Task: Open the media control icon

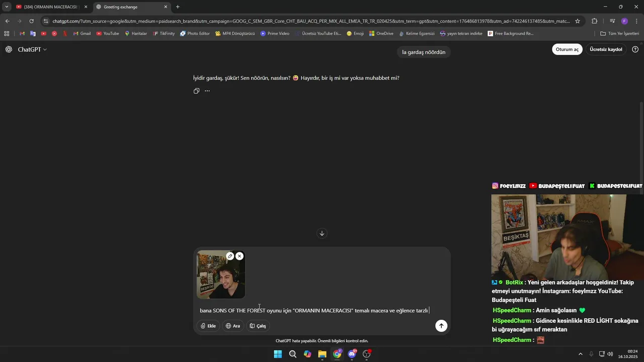Action: point(612,21)
